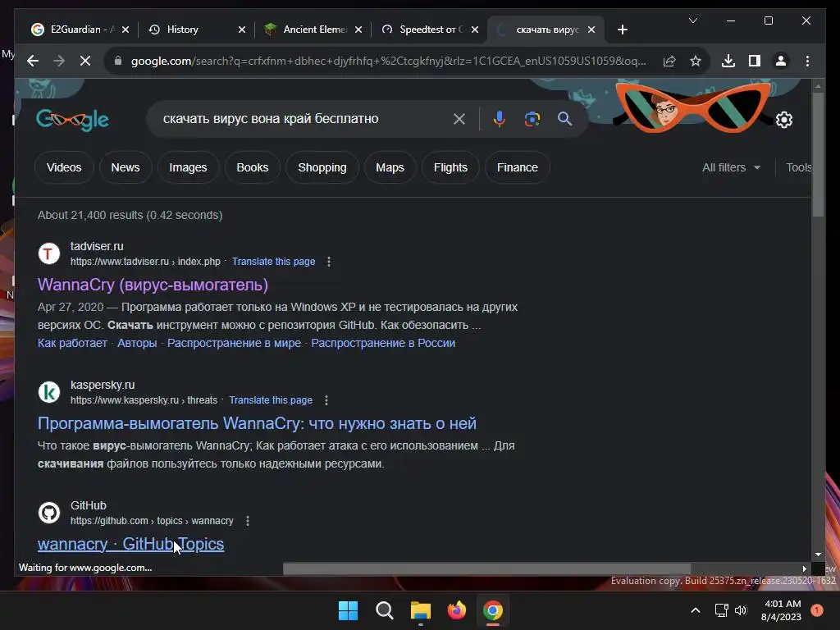Expand All filters dropdown

click(731, 167)
